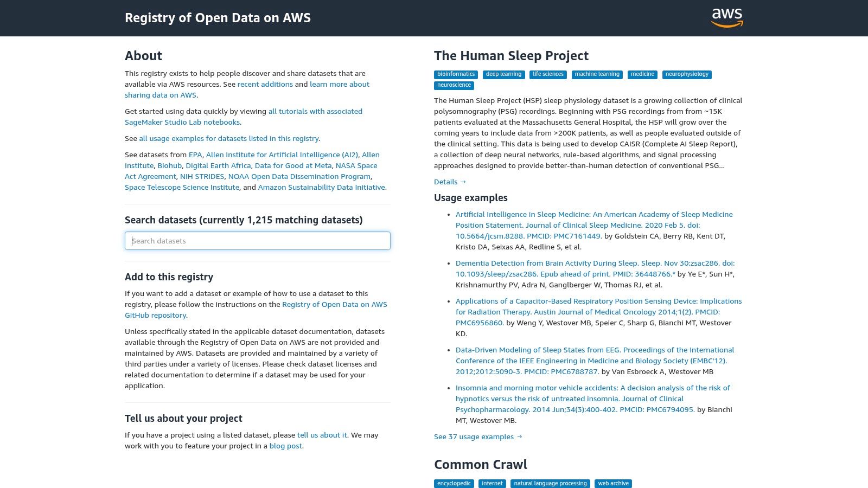868x488 pixels.
Task: Open the Common Crawl dataset heading
Action: [481, 465]
